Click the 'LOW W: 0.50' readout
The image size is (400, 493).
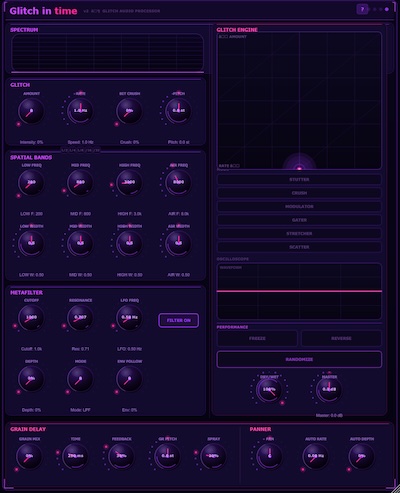tap(31, 275)
